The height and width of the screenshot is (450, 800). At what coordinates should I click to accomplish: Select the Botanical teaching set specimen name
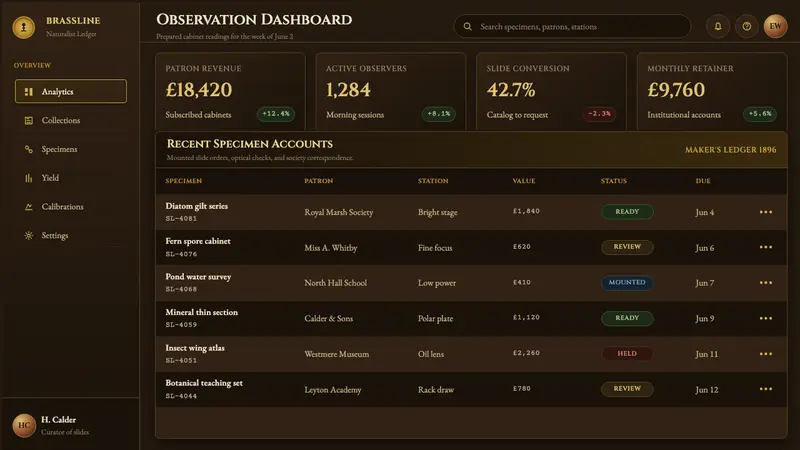tap(204, 383)
